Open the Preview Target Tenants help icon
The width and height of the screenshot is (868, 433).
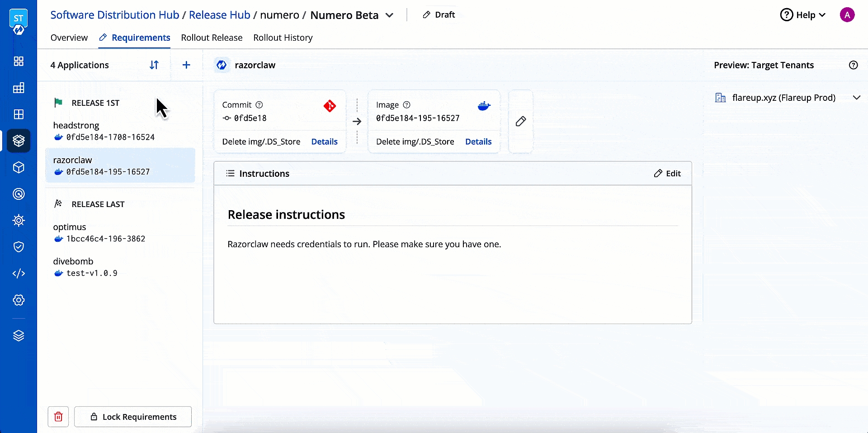[x=853, y=65]
